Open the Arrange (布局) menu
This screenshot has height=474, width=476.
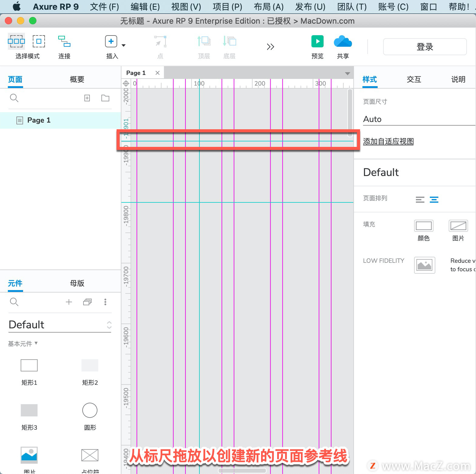(269, 7)
